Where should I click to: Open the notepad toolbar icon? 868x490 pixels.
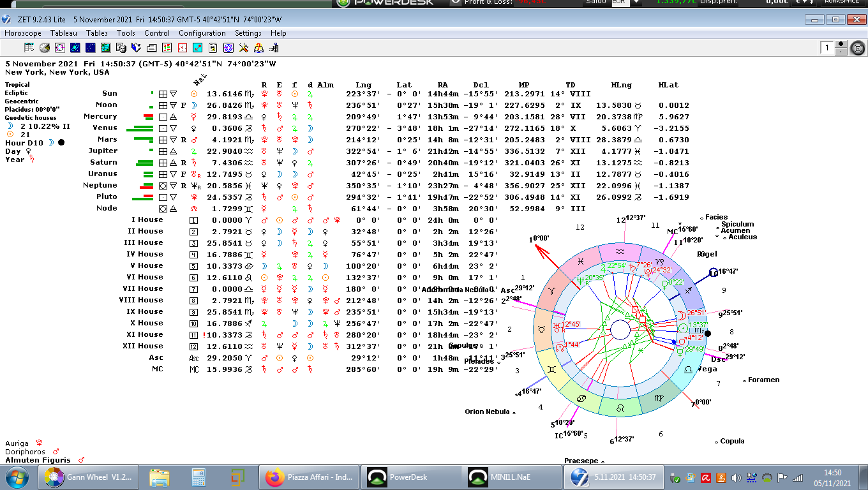pos(213,48)
